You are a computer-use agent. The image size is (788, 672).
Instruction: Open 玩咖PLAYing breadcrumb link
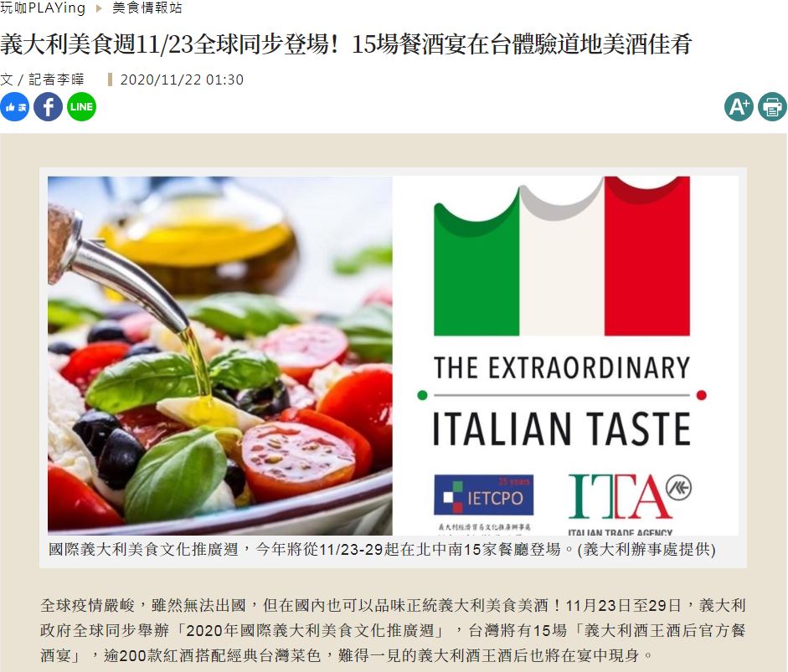point(43,8)
